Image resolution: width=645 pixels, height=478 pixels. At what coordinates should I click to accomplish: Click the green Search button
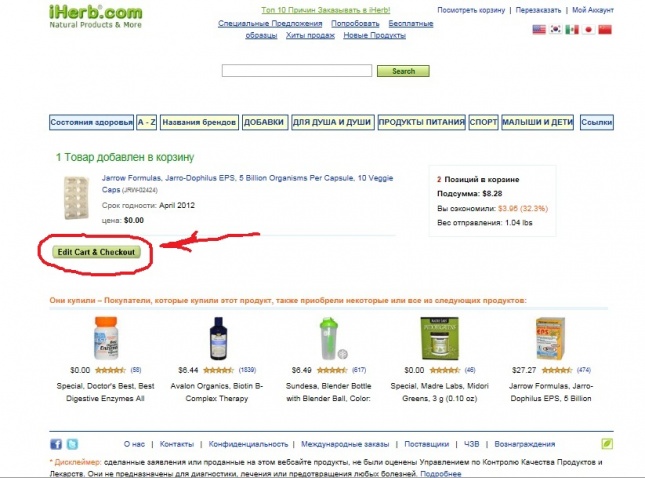pyautogui.click(x=403, y=71)
